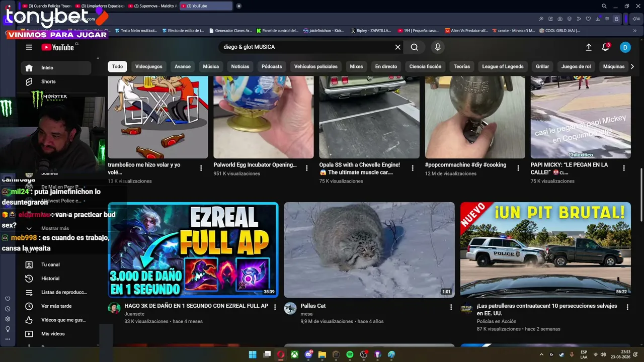This screenshot has width=644, height=362.
Task: Expand the bookmarks bar overflow chevron
Action: pos(635,31)
